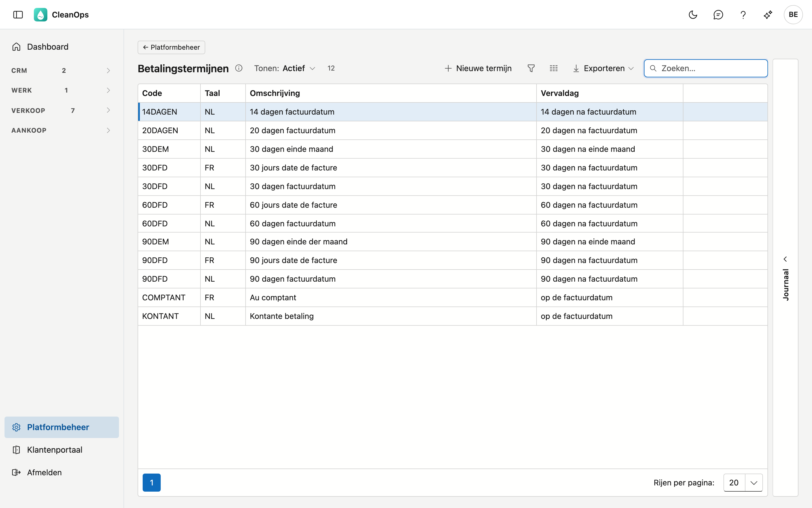Click '60 jours date de facture' cell

point(293,205)
